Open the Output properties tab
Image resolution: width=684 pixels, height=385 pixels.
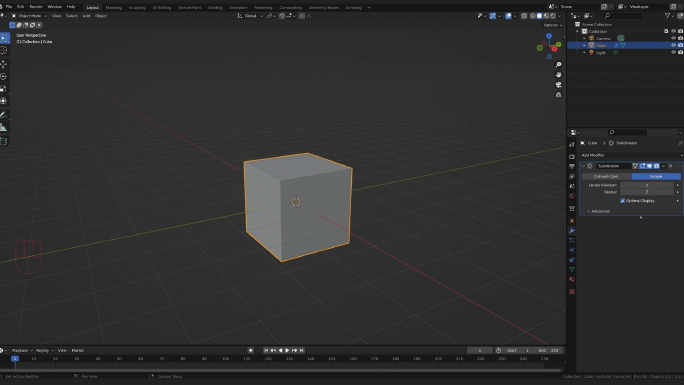point(572,167)
